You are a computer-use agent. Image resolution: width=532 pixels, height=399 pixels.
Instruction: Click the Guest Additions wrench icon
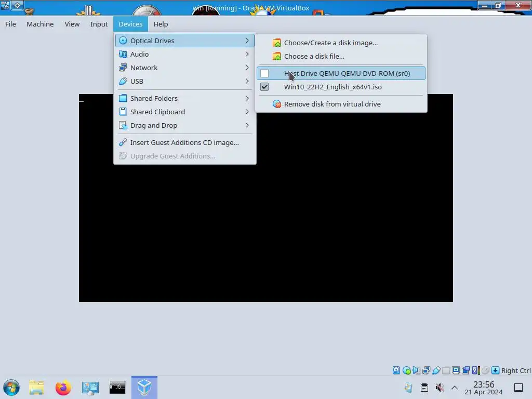tap(123, 142)
